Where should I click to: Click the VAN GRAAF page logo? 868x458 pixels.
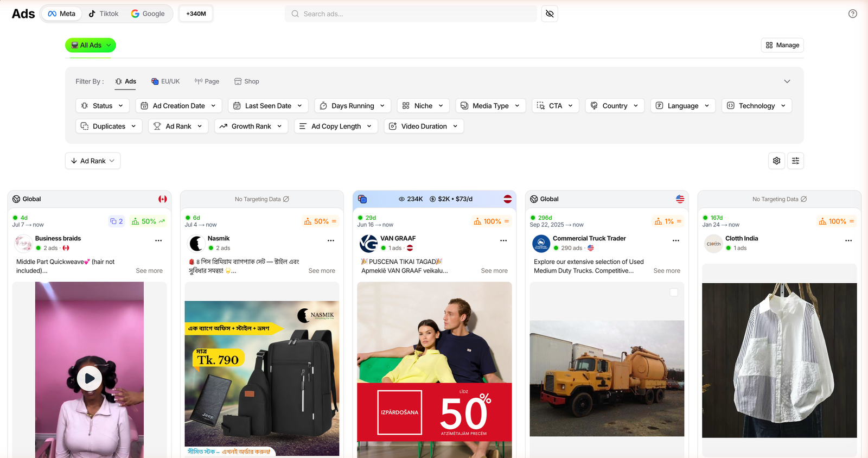[x=368, y=244]
